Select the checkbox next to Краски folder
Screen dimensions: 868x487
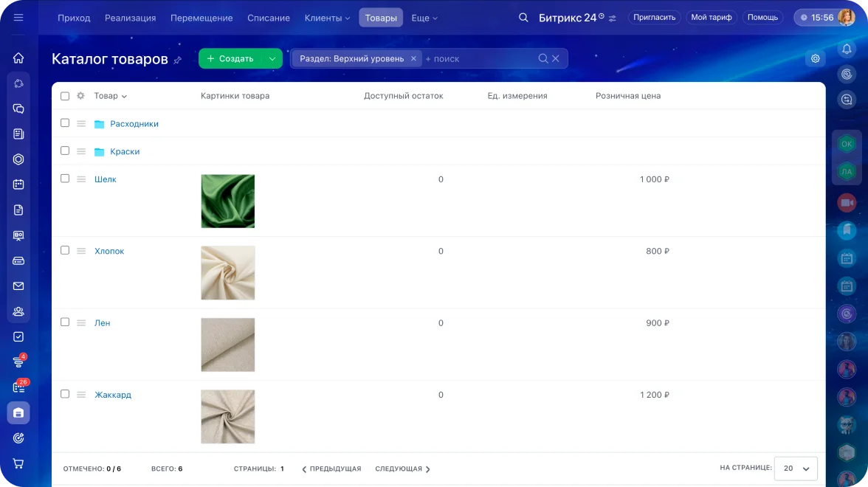point(65,151)
